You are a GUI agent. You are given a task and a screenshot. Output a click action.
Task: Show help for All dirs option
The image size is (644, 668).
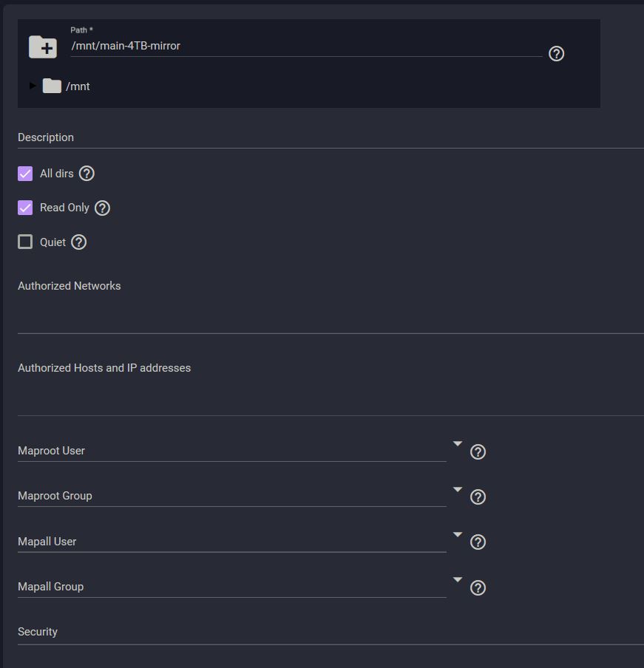[x=87, y=174]
